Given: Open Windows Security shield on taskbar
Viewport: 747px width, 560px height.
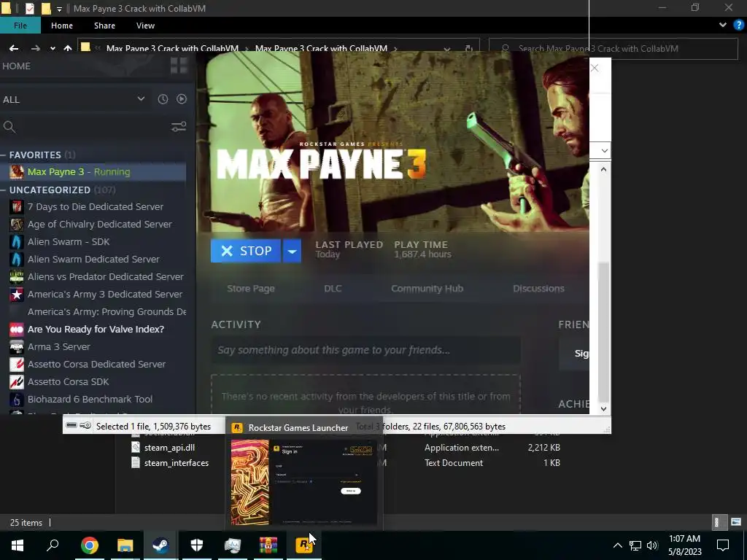Looking at the screenshot, I should tap(197, 545).
